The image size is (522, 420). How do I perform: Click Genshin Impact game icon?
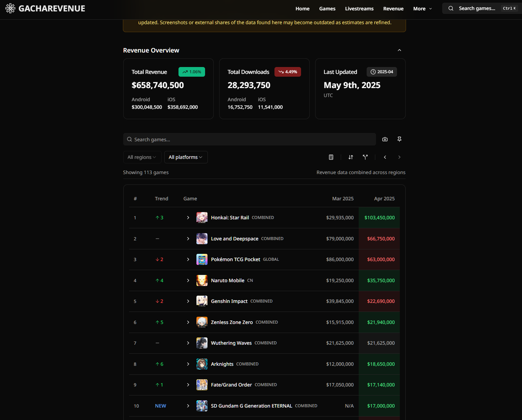(x=202, y=301)
